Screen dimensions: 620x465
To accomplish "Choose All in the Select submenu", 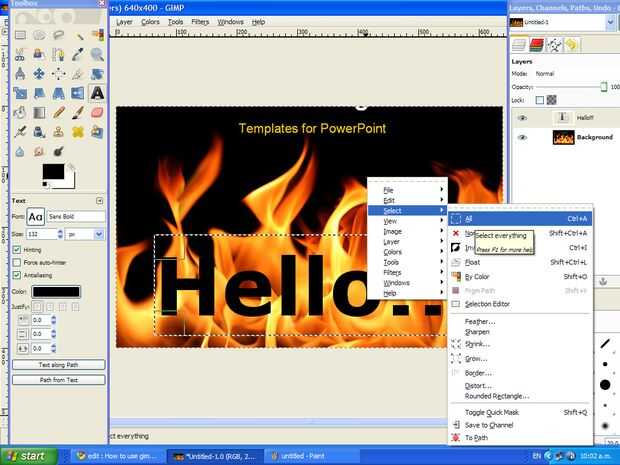I will pos(520,219).
